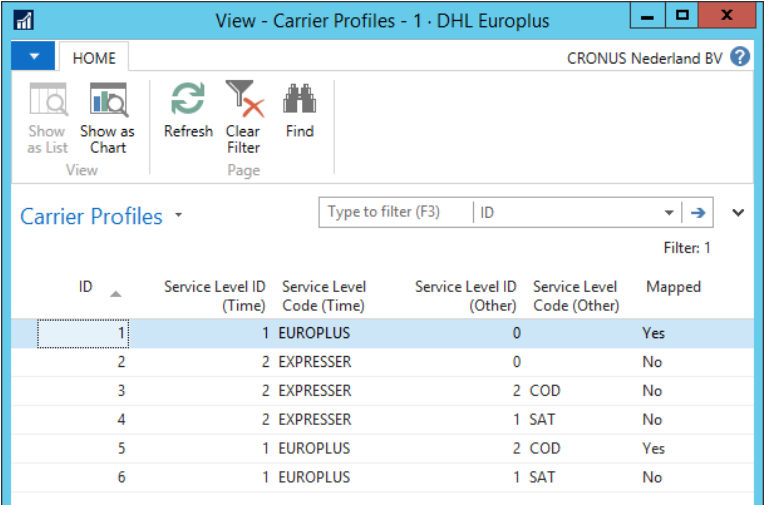Click the Mapped column header
Viewport: 765px width, 505px height.
coord(673,287)
